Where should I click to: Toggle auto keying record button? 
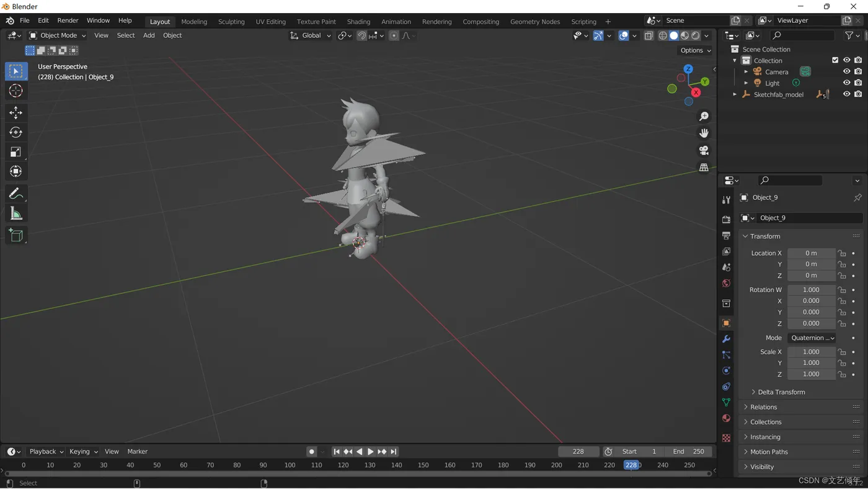click(312, 452)
